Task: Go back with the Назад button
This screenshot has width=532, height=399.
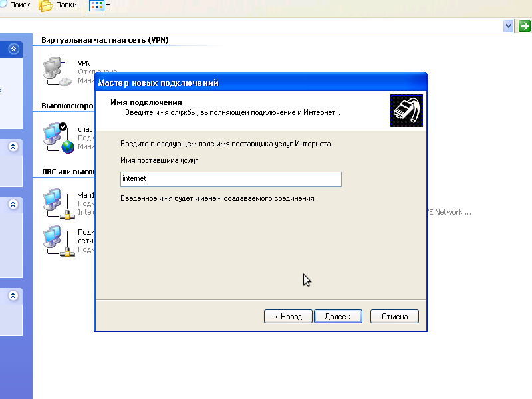Action: [288, 317]
